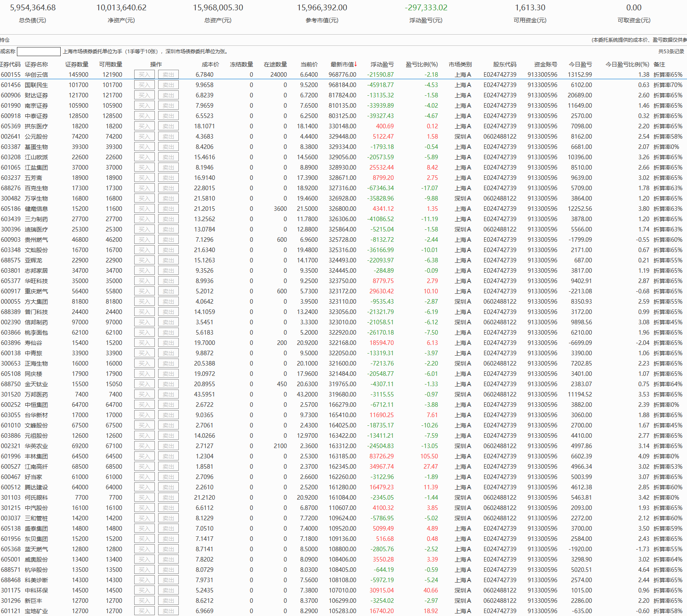
Task: Click 买入 button for 国联民生
Action: tap(145, 85)
